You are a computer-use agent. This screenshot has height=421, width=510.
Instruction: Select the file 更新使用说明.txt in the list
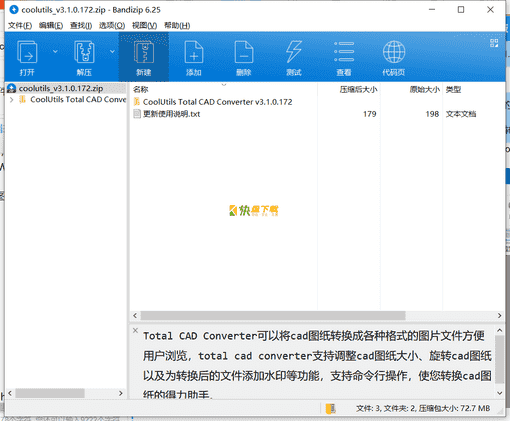point(171,114)
